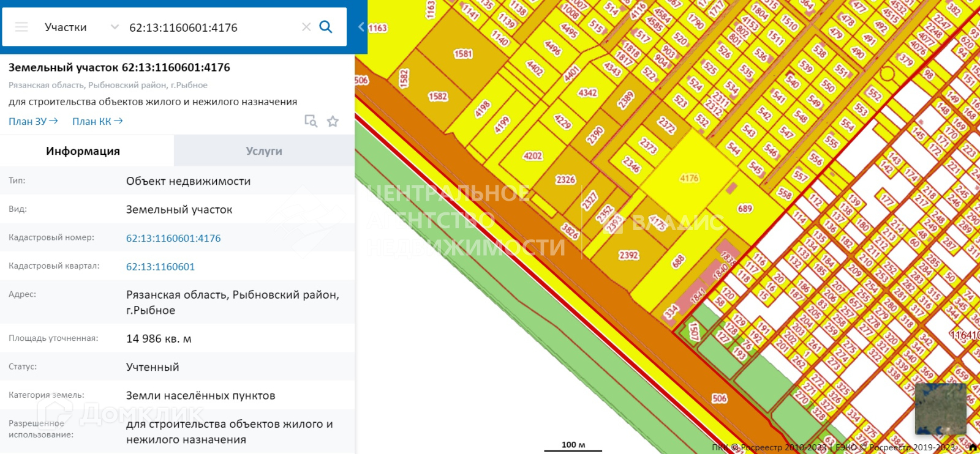Click the magnifier search icon
The height and width of the screenshot is (454, 980).
coord(326,27)
